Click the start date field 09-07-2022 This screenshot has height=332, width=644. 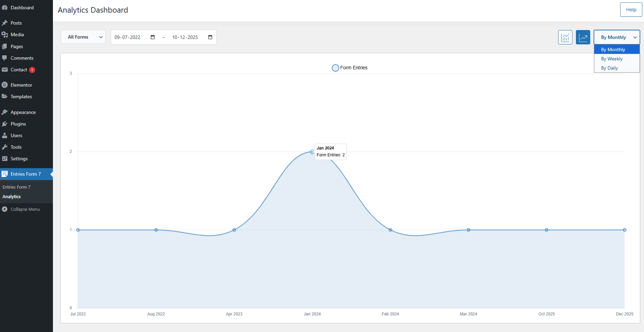(128, 37)
